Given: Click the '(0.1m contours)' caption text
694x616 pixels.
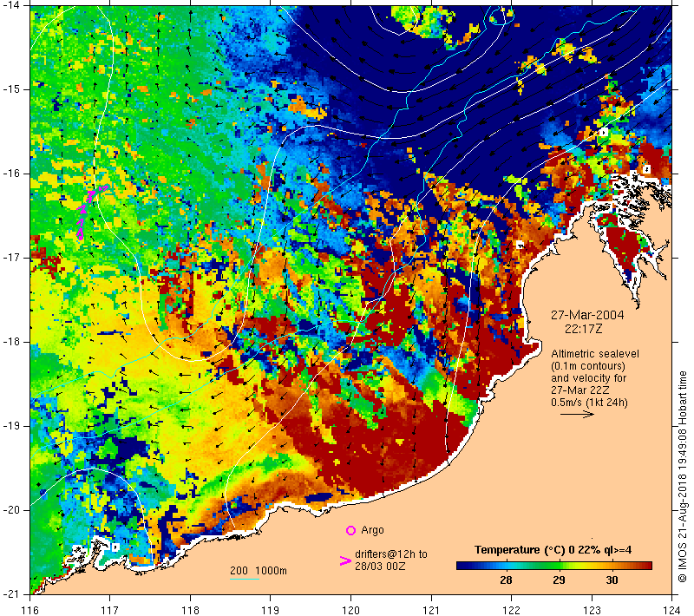Looking at the screenshot, I should tap(588, 366).
